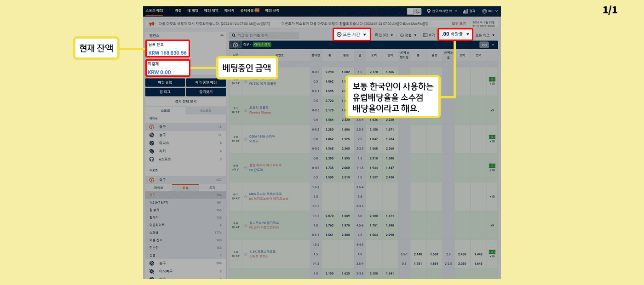
Task: Toggle the dark mode moon switch
Action: pos(414,11)
